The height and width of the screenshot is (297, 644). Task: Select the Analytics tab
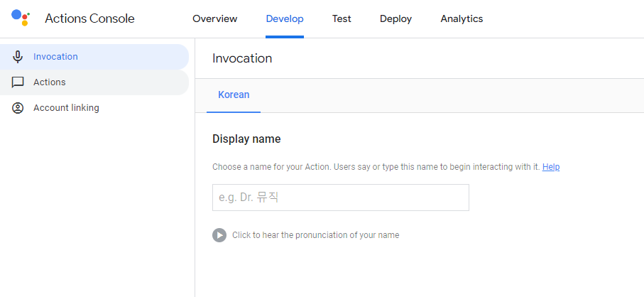(x=462, y=19)
